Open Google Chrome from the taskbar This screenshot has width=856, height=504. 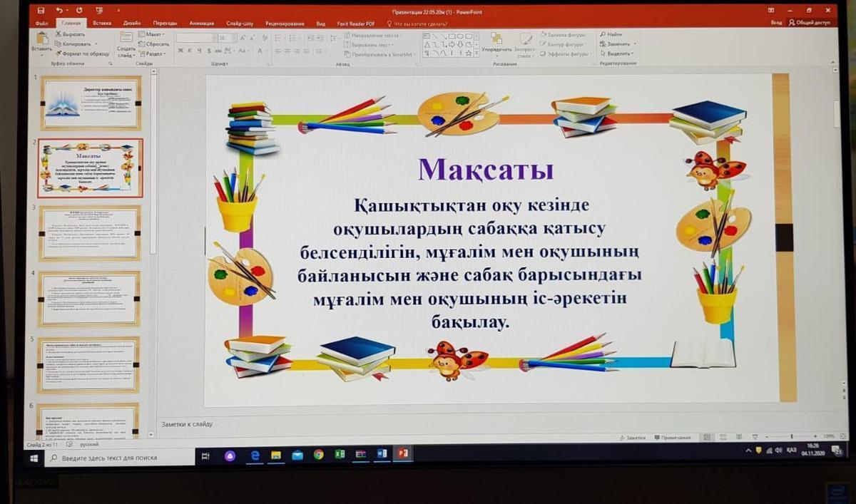pos(318,454)
